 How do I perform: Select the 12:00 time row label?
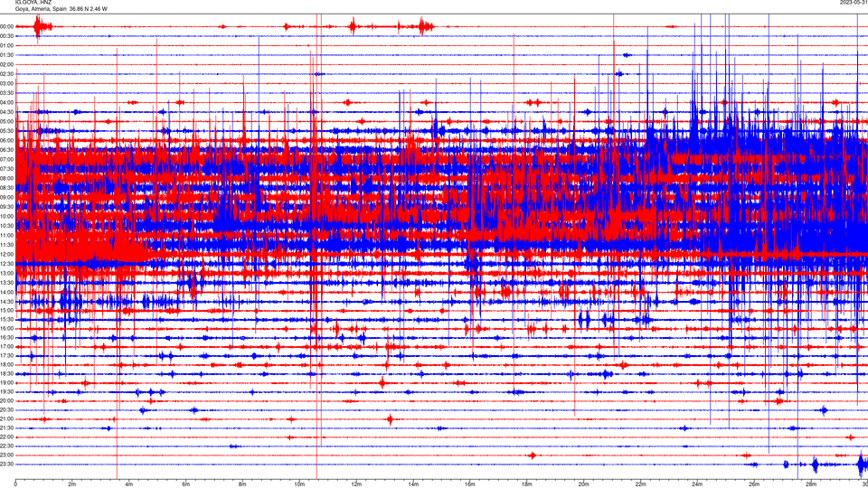pyautogui.click(x=6, y=255)
